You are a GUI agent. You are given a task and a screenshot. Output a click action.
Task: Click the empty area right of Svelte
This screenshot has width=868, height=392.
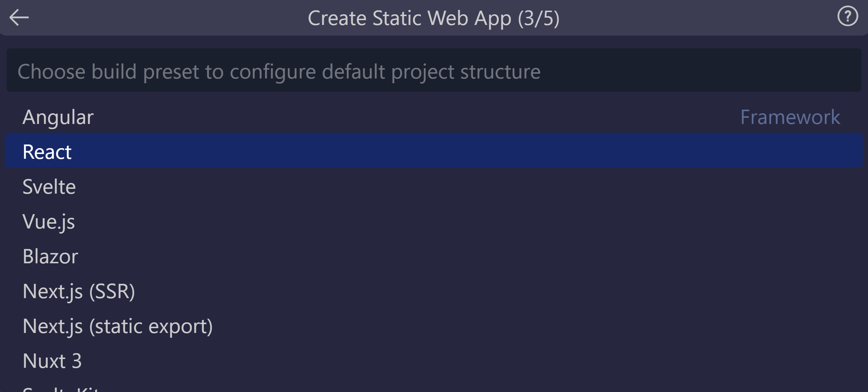click(440, 186)
